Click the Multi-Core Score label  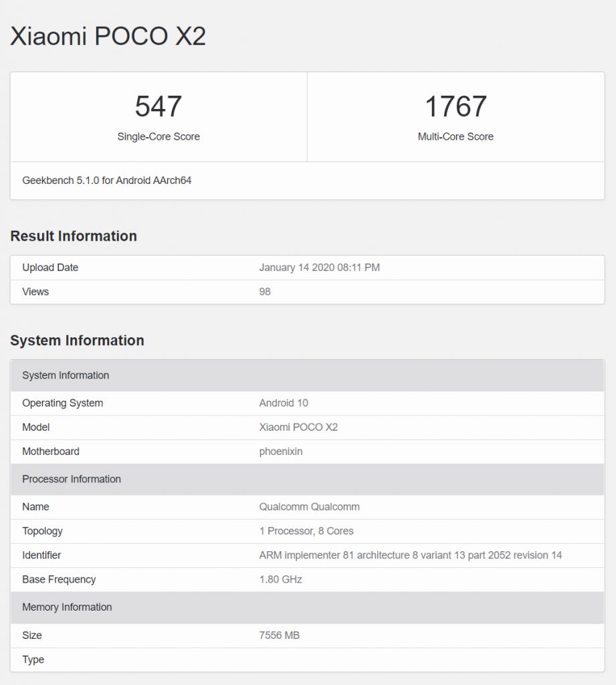[x=455, y=136]
